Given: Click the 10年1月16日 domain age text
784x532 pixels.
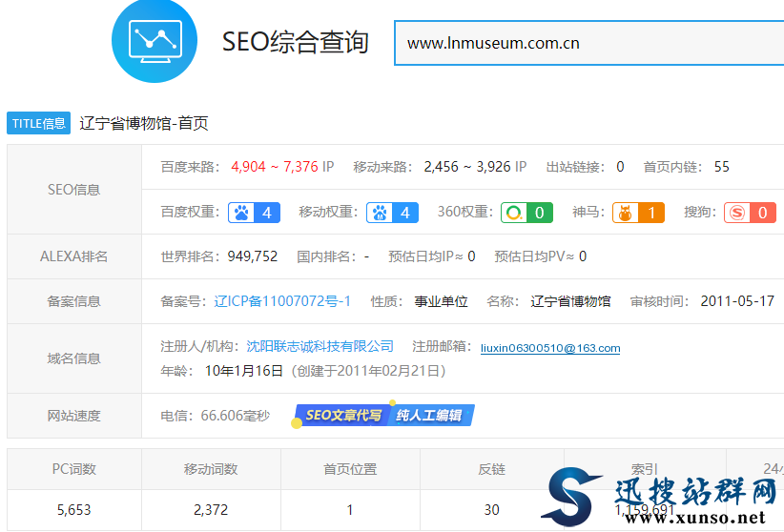Looking at the screenshot, I should [x=244, y=371].
